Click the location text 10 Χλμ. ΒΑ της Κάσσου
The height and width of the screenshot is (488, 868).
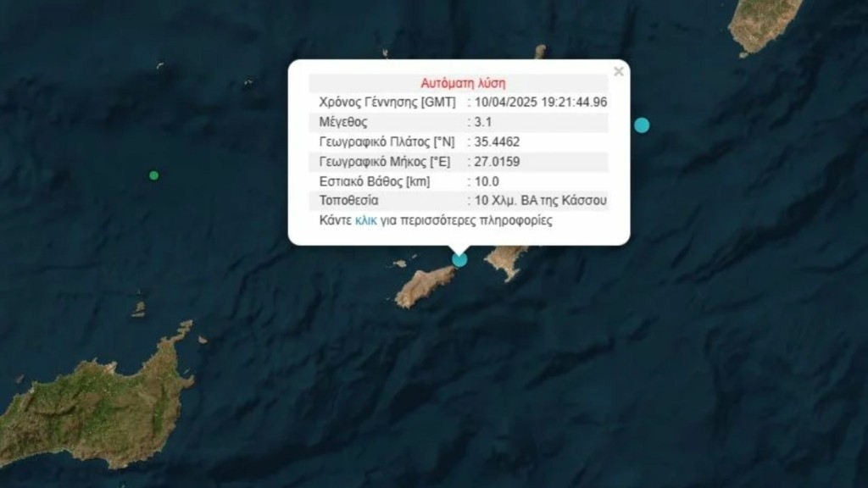point(540,200)
